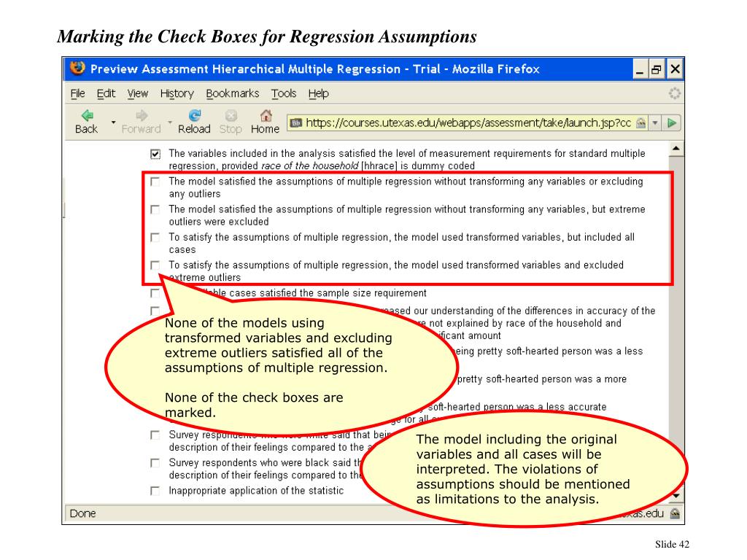Click the 'Done' status bar text
Image resolution: width=747 pixels, height=560 pixels.
click(83, 513)
